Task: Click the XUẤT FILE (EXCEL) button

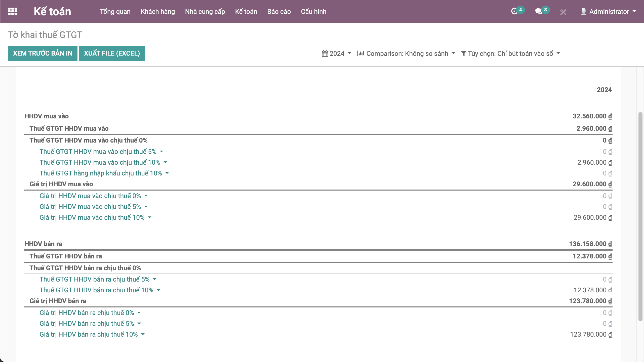Action: click(x=112, y=53)
